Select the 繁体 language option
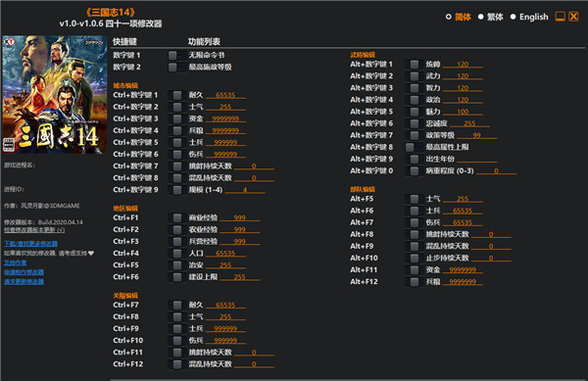This screenshot has height=381, width=588. (x=491, y=17)
